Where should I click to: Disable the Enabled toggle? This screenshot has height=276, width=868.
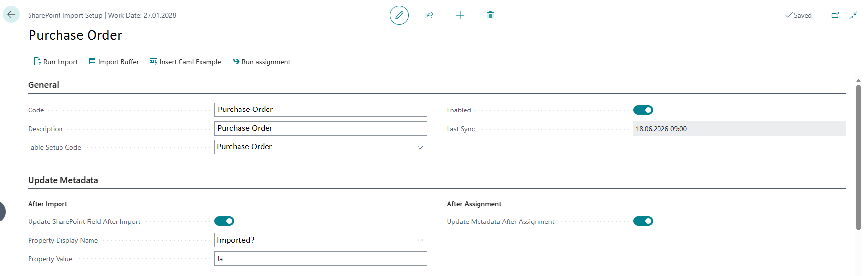643,110
